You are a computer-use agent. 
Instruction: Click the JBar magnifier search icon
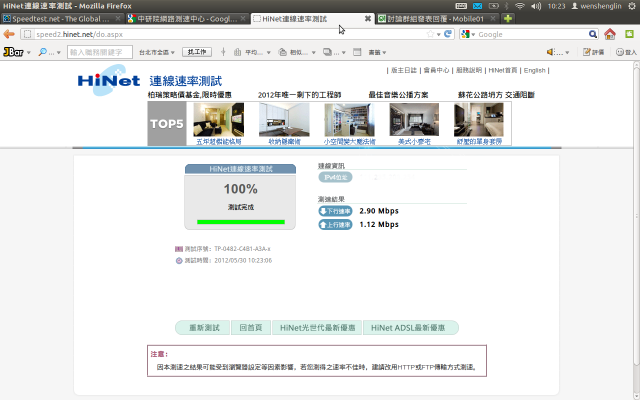(x=42, y=52)
